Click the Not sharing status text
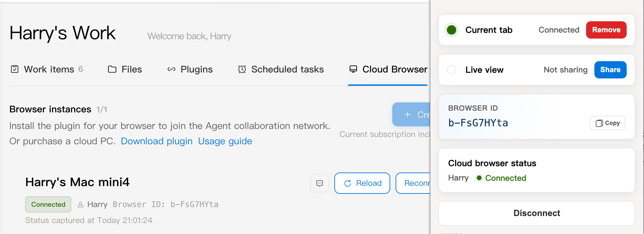 click(565, 70)
